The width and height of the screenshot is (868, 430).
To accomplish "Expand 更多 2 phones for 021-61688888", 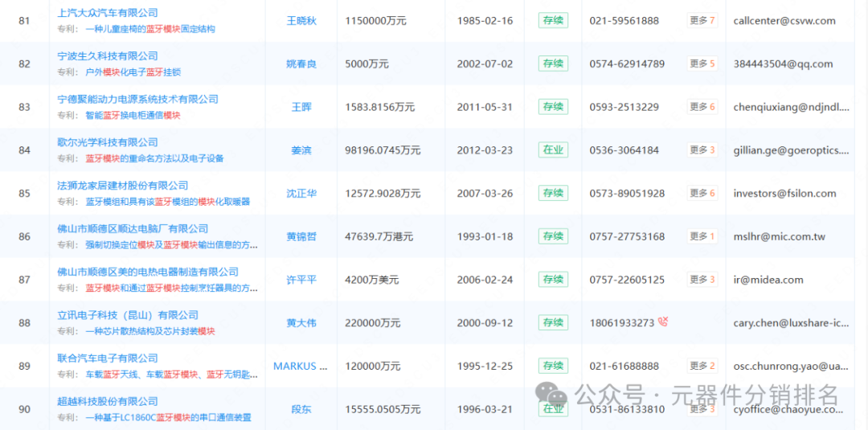I will 702,366.
